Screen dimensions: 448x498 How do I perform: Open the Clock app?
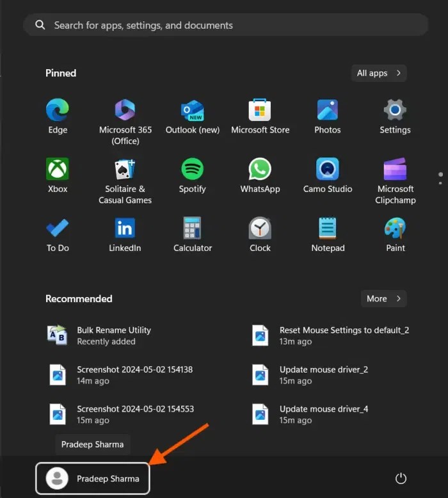coord(260,234)
